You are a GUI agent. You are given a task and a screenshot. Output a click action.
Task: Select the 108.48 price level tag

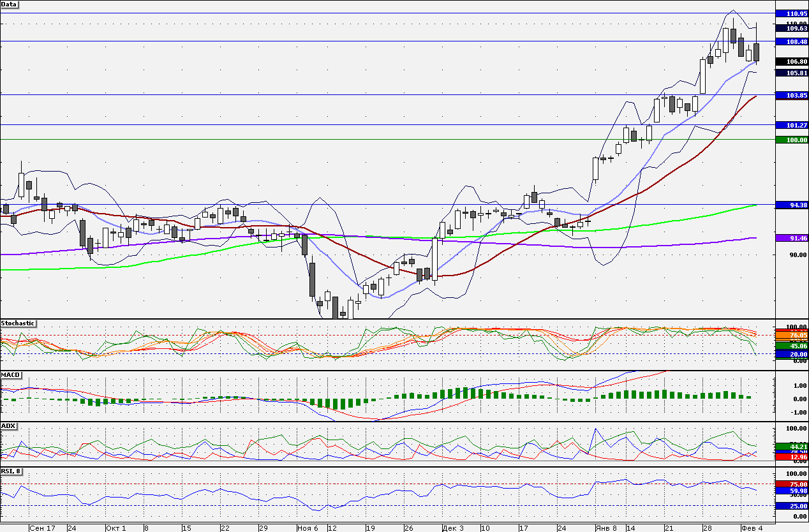(791, 41)
